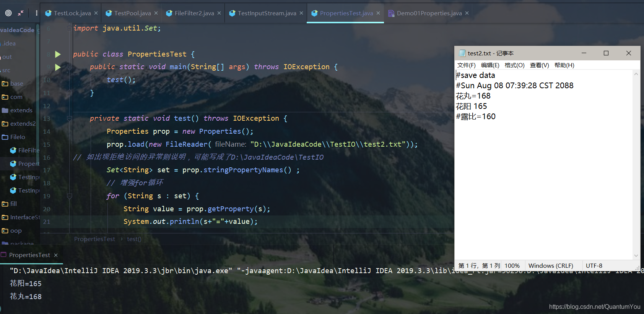Close the FileFilter2.java tab
The height and width of the screenshot is (314, 644).
[219, 13]
